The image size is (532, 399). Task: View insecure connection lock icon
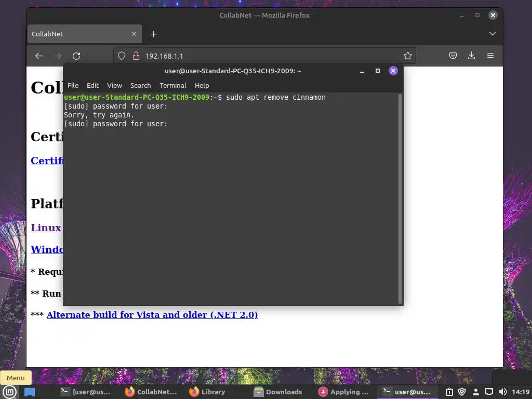click(x=136, y=56)
